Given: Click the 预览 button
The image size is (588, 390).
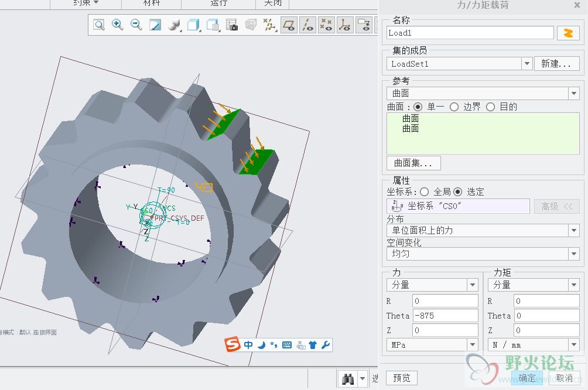Looking at the screenshot, I should pyautogui.click(x=402, y=378).
